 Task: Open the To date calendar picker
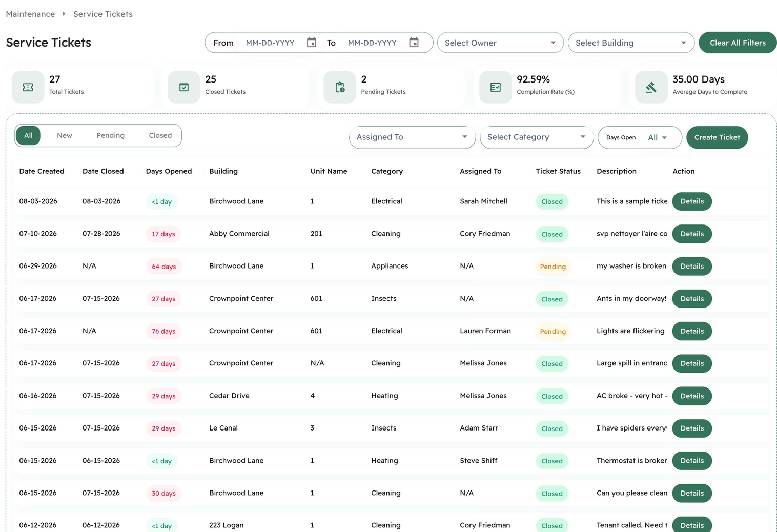pyautogui.click(x=414, y=43)
